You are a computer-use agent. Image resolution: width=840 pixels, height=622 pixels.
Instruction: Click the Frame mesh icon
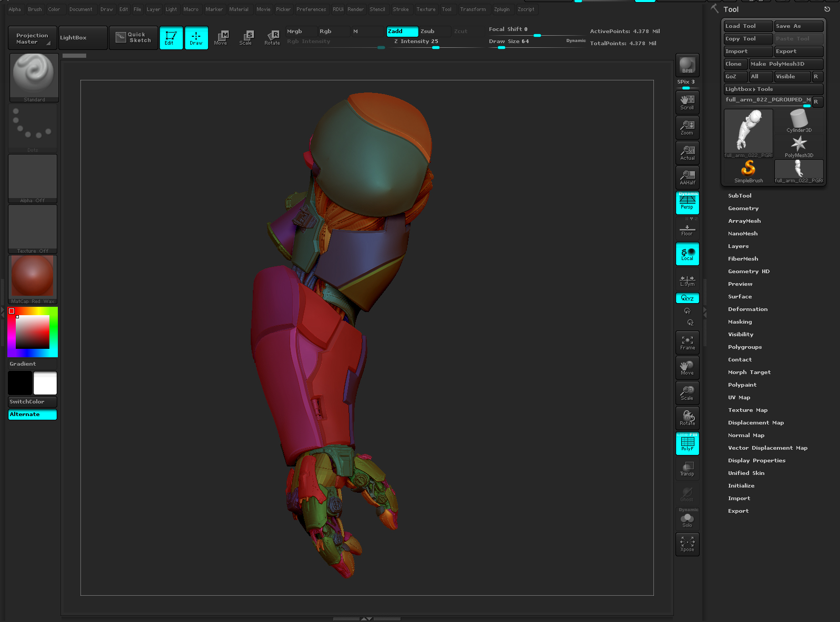[687, 343]
